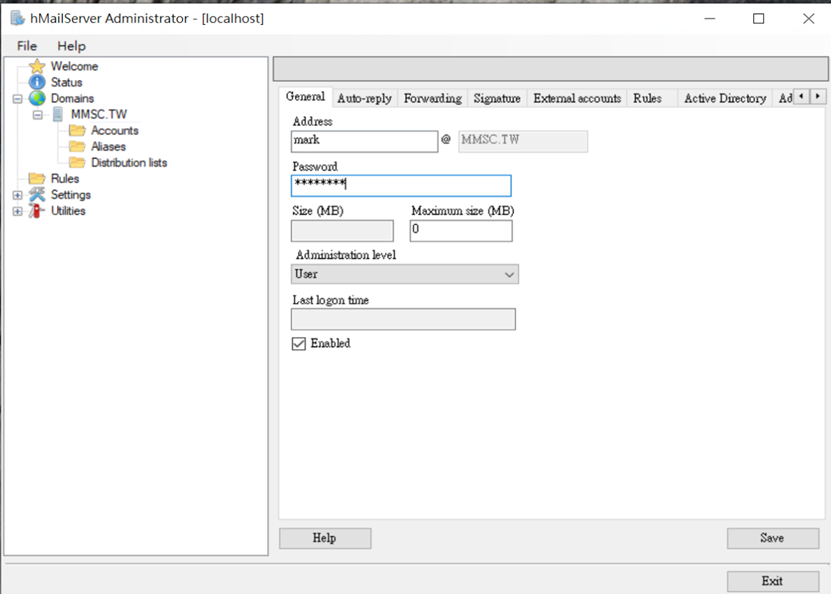Click the Welcome star icon
This screenshot has width=831, height=594.
click(x=37, y=66)
